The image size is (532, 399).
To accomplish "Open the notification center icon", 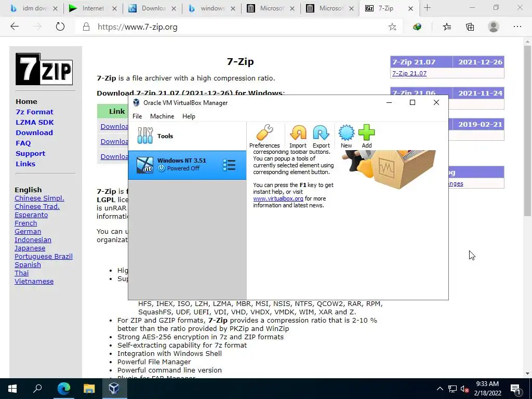I will [515, 389].
